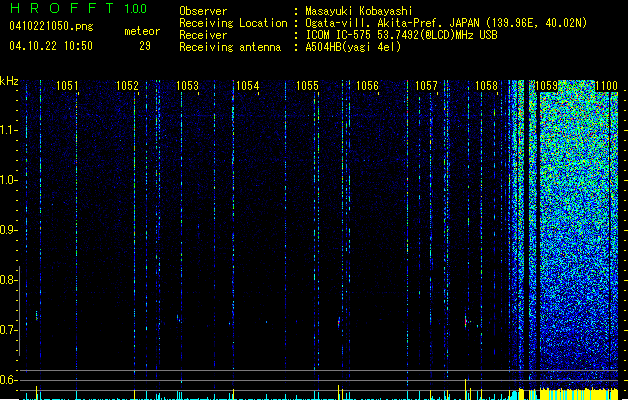Click the date stamp 04.10.22 10:50
This screenshot has height=400, width=629.
pyautogui.click(x=51, y=46)
